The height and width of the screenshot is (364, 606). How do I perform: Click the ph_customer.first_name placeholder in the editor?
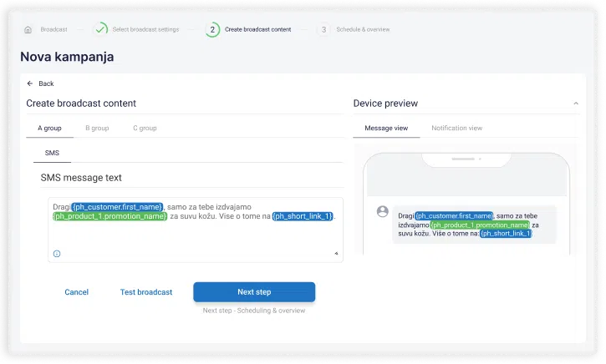pos(117,206)
